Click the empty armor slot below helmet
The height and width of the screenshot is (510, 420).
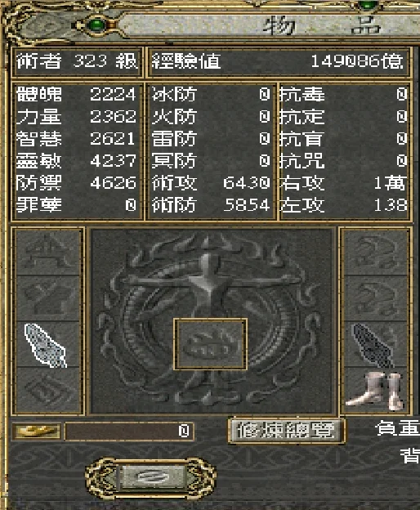pos(48,298)
